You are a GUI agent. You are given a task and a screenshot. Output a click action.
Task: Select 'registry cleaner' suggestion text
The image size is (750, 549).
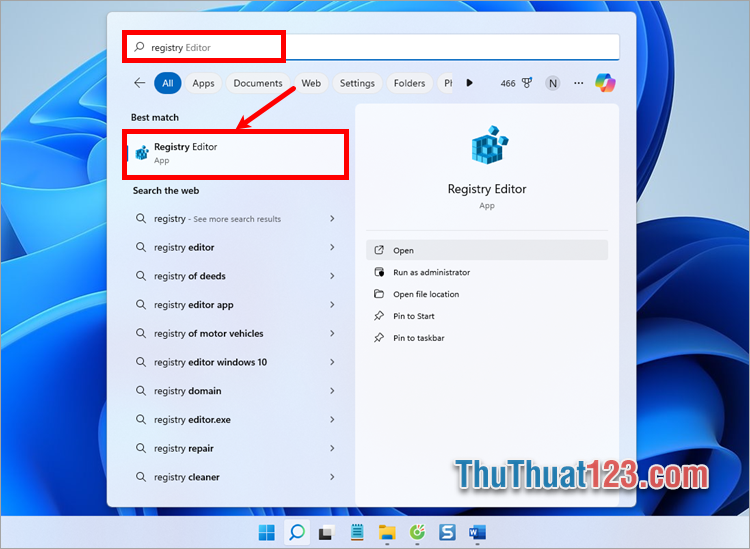[x=187, y=477]
